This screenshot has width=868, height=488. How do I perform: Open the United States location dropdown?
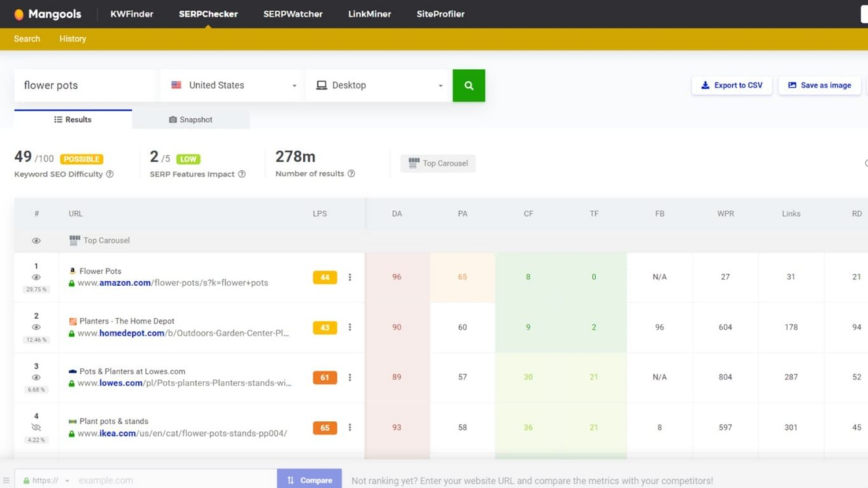point(233,85)
